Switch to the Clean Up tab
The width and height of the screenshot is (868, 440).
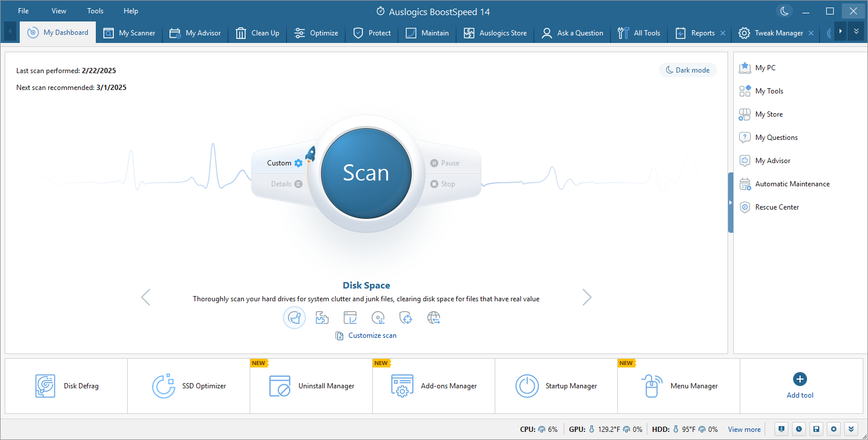click(258, 33)
